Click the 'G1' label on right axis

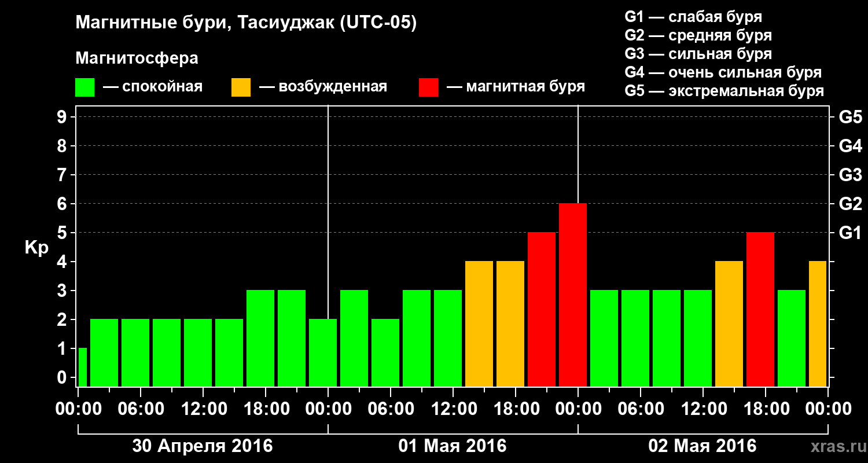[x=850, y=233]
